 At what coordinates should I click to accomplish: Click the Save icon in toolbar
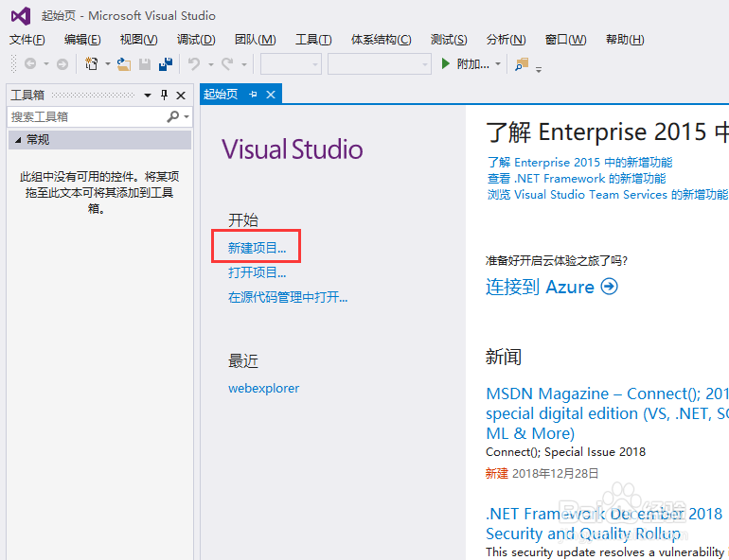(x=145, y=64)
